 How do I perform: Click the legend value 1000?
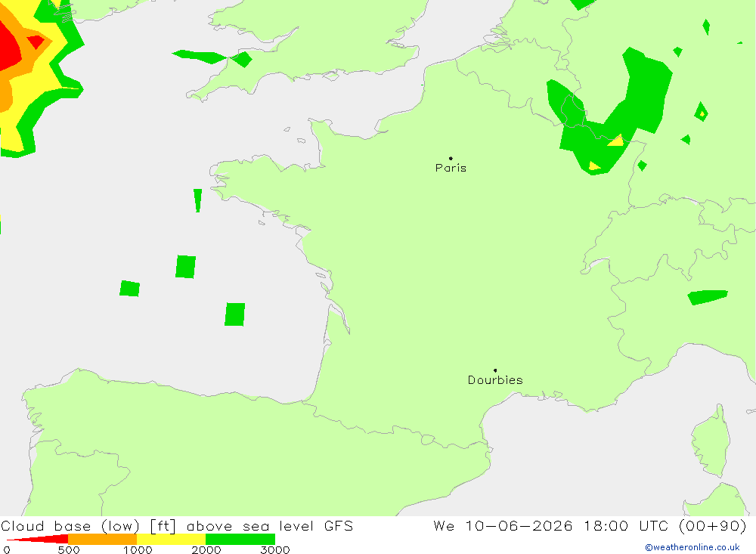(x=138, y=549)
